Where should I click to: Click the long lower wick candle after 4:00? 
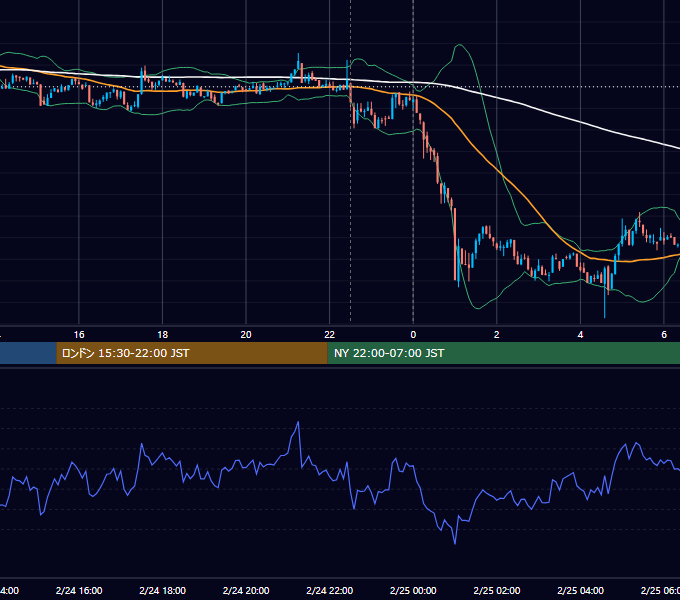click(x=605, y=295)
